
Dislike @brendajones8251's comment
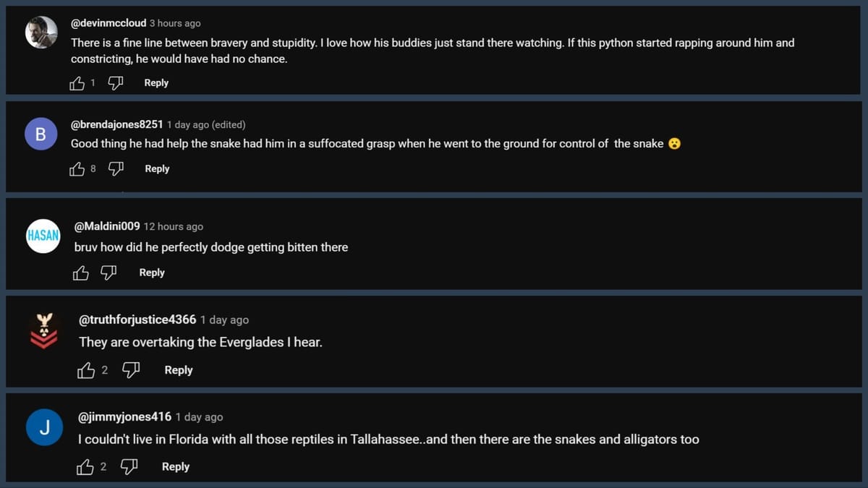[115, 169]
